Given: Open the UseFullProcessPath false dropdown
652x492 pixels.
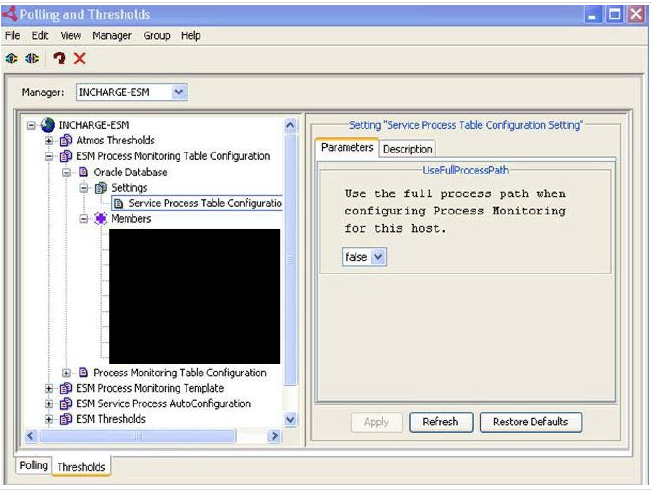Looking at the screenshot, I should point(378,257).
